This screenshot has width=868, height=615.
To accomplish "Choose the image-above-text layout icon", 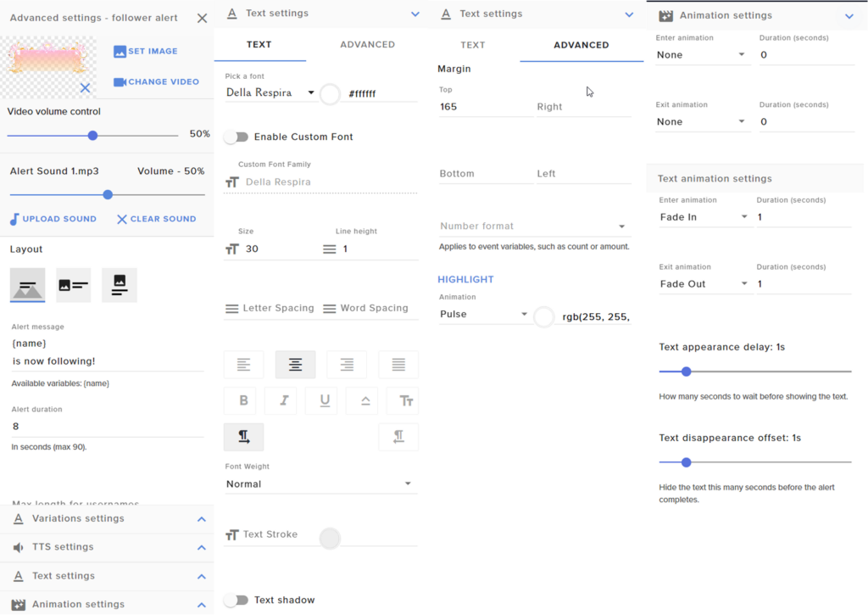I will click(120, 286).
